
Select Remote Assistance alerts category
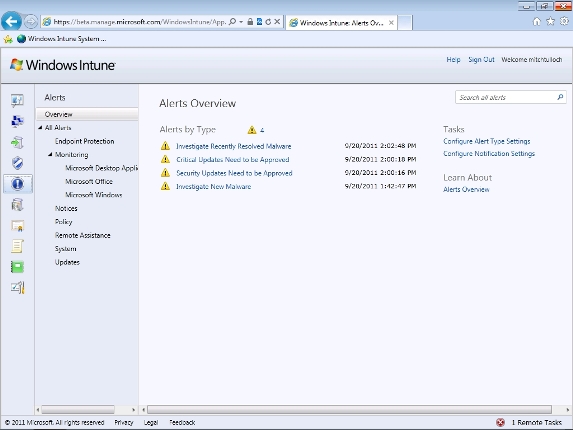click(x=83, y=235)
